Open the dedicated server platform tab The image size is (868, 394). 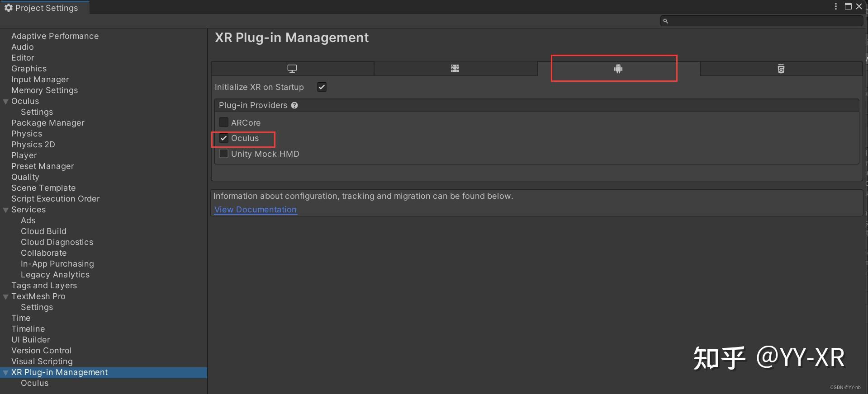point(455,69)
